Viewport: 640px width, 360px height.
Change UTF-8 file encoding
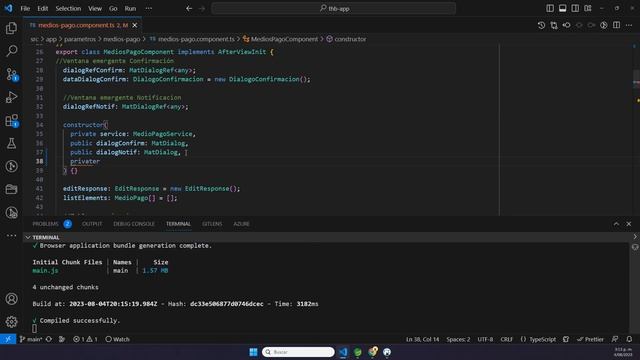[485, 339]
